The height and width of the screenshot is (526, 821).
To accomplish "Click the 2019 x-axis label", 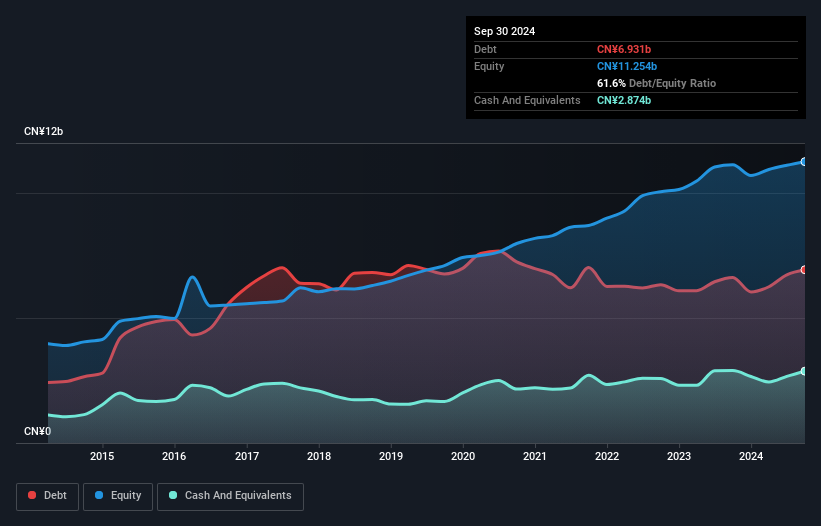I will click(391, 456).
